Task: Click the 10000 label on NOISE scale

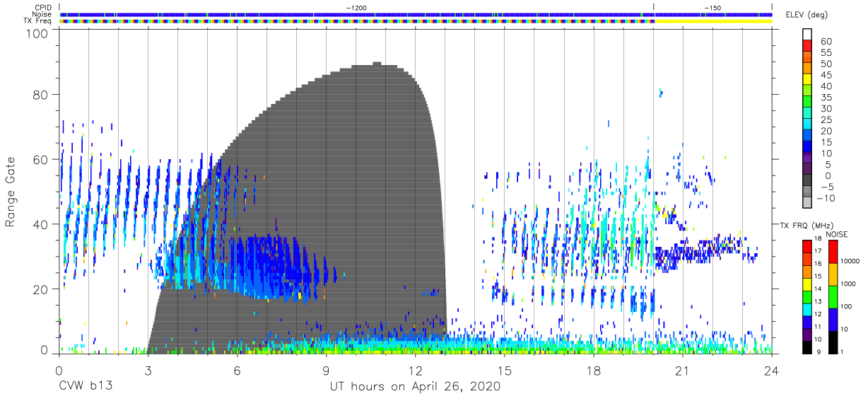Action: (x=850, y=262)
